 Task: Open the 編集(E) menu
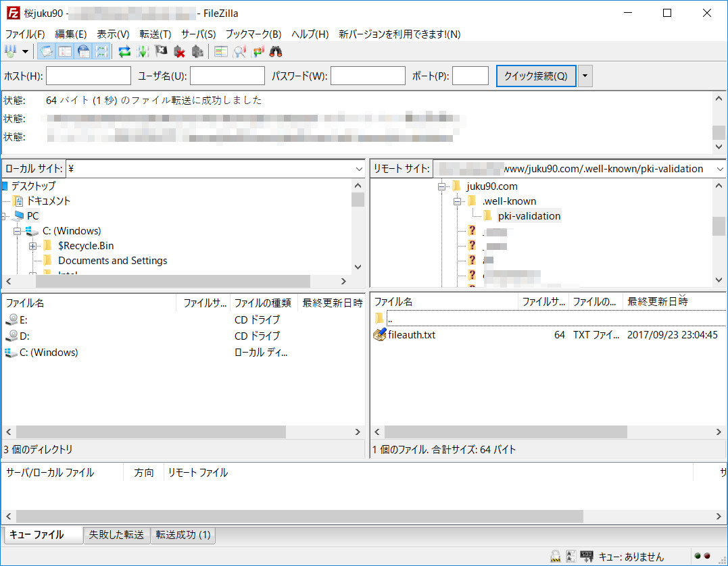point(70,34)
